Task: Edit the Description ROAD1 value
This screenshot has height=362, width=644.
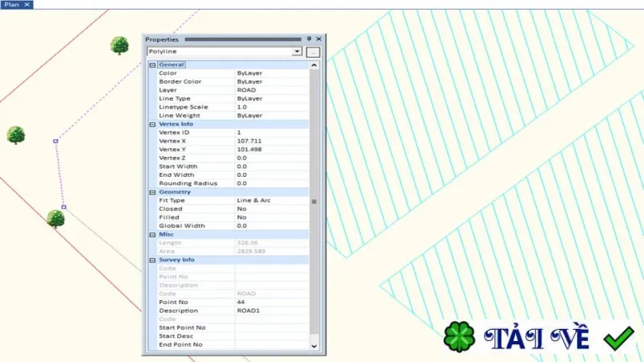Action: (272, 311)
